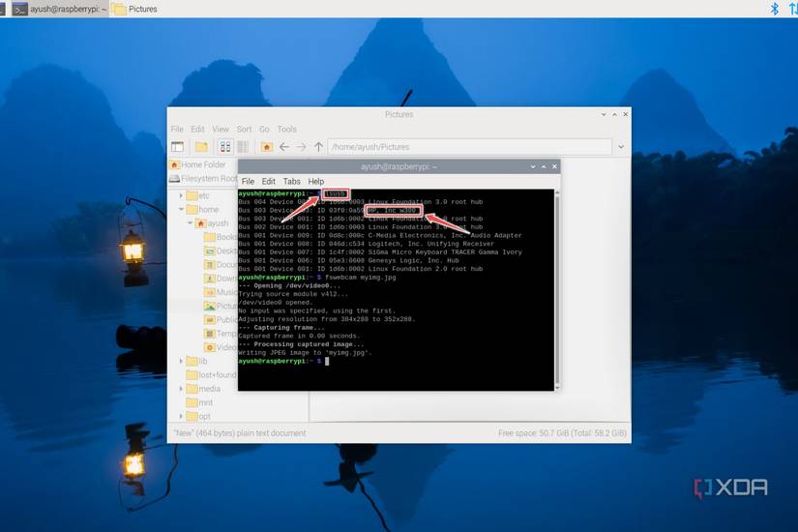Screen dimensions: 798x532
Task: Click '"New" (464 bytes) plain text document' status
Action: (240, 433)
